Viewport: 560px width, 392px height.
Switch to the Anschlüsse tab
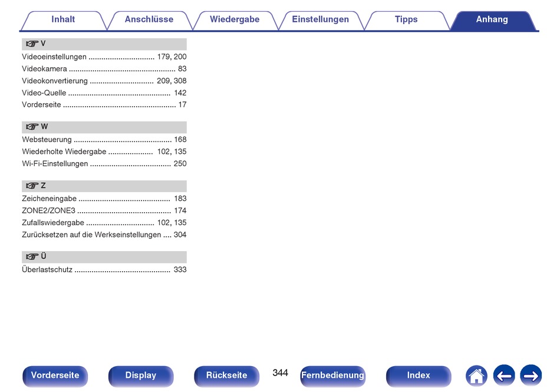pyautogui.click(x=149, y=19)
